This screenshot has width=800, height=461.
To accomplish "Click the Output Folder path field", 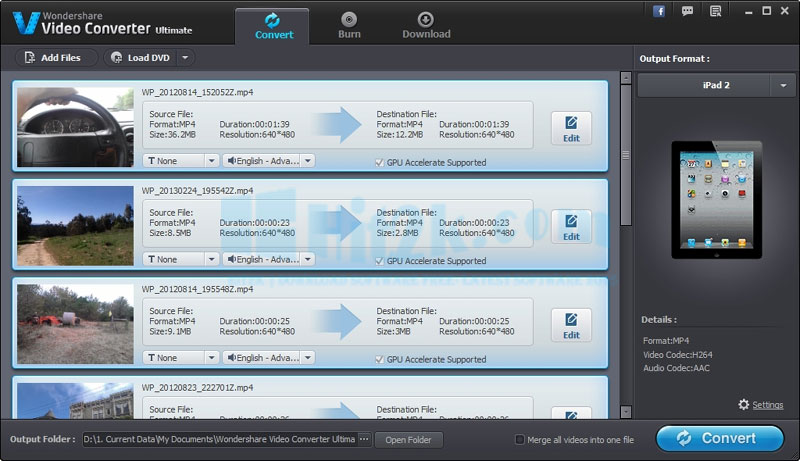I will 220,439.
